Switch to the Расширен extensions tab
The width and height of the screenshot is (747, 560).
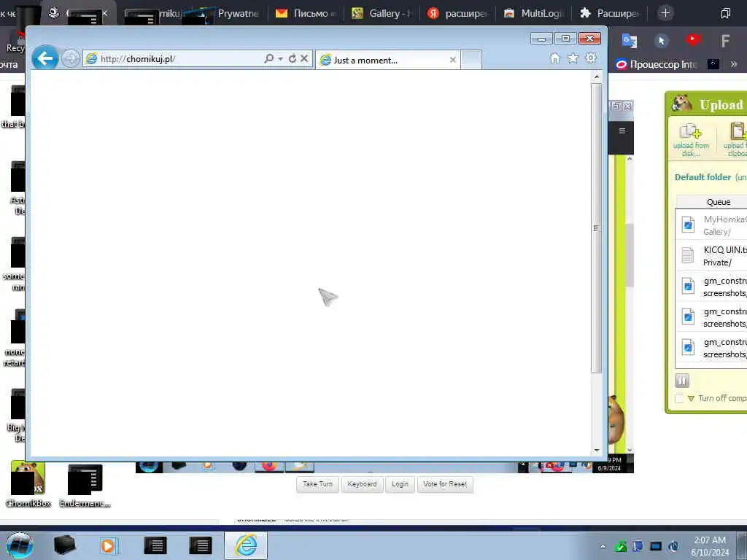tap(610, 13)
